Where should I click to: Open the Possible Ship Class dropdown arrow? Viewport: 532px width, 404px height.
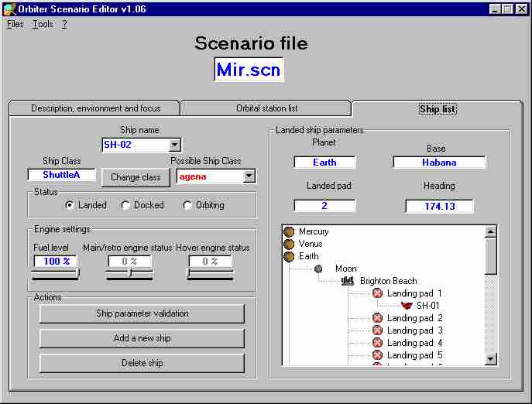pos(249,176)
